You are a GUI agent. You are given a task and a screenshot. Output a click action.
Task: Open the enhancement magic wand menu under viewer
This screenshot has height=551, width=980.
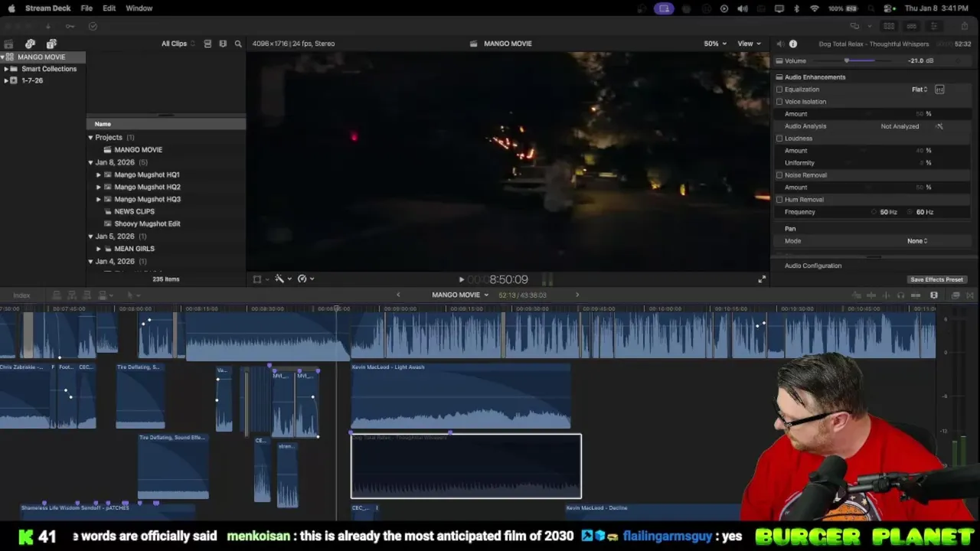(283, 279)
